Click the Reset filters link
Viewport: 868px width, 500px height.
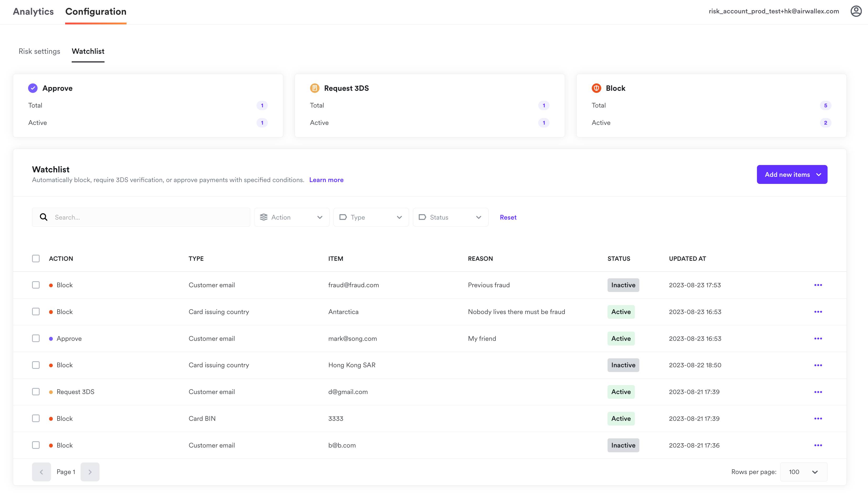point(508,217)
